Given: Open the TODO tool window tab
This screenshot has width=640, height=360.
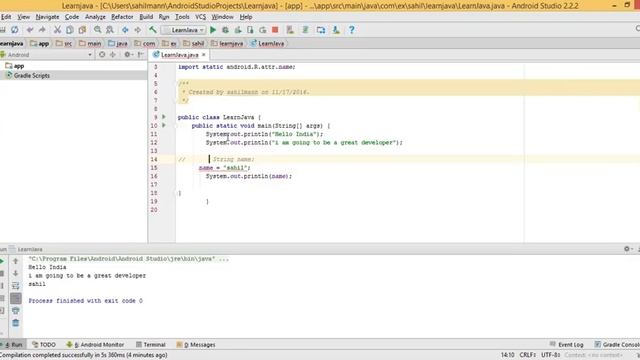Looking at the screenshot, I should pos(44,344).
